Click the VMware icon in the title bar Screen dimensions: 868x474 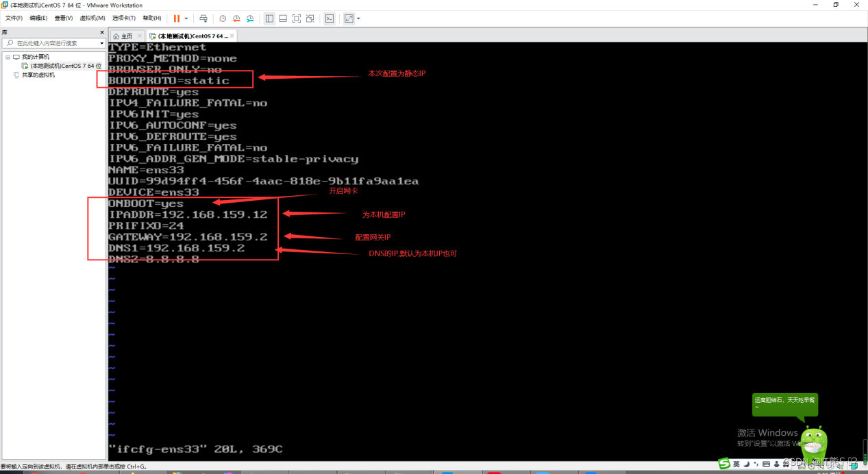5,5
